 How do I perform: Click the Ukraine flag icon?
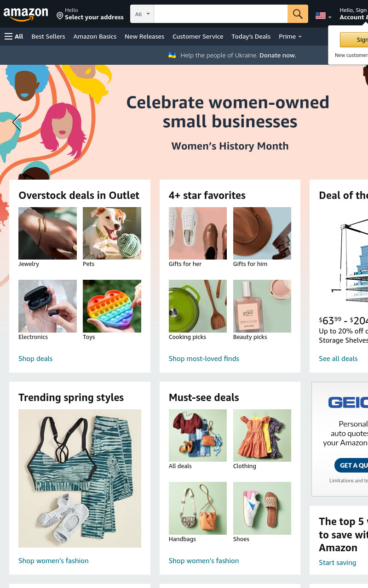(172, 55)
